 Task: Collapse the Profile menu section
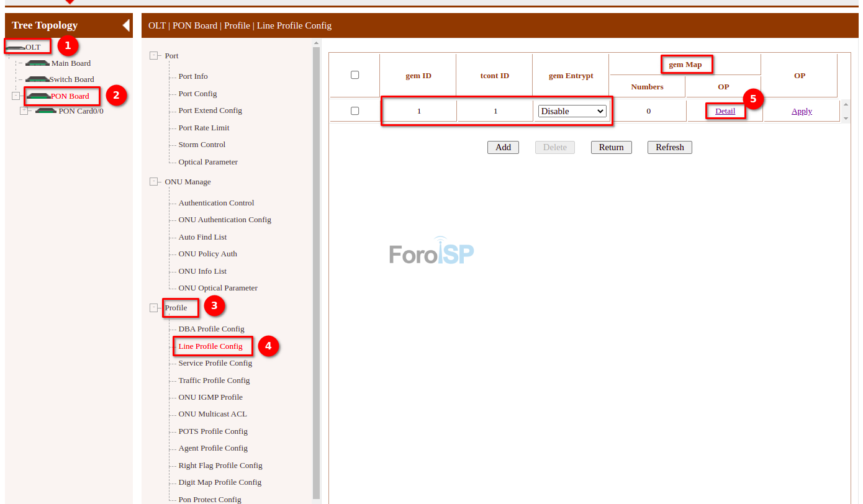point(154,308)
